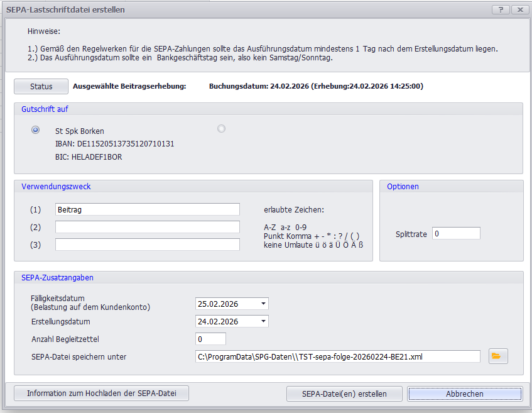The height and width of the screenshot is (413, 532).
Task: Click the Anzahl Begleitzettel field
Action: pos(210,339)
